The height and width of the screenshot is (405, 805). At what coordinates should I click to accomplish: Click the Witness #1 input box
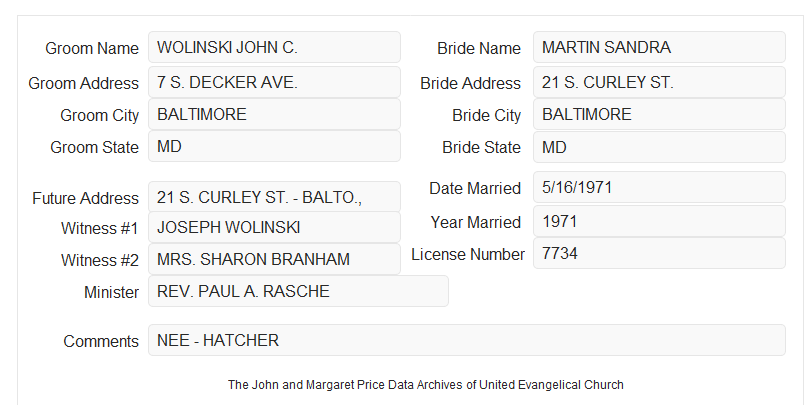click(x=274, y=227)
